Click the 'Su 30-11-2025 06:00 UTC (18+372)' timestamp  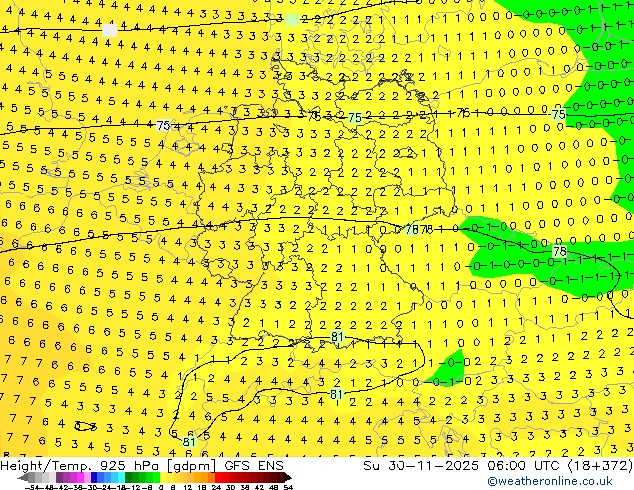pos(498,466)
